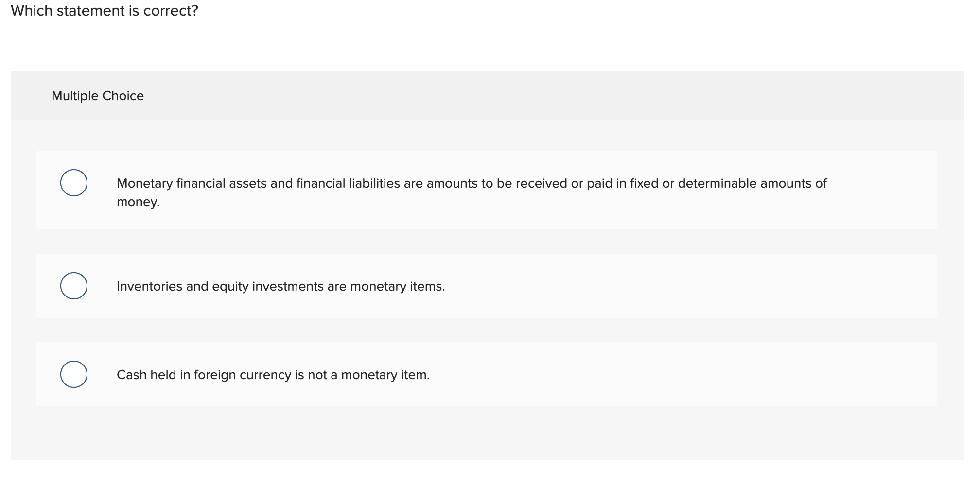980x487 pixels.
Task: Click the third answer option card
Action: pos(486,374)
